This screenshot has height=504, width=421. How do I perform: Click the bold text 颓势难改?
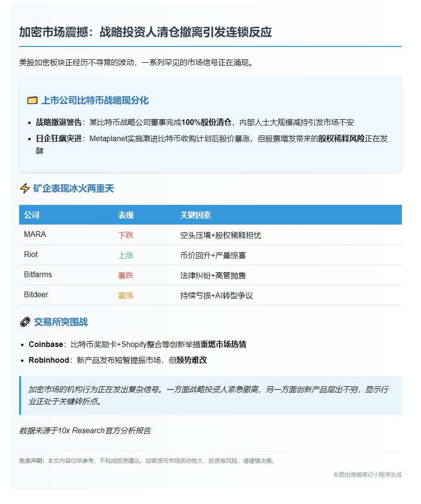(x=191, y=360)
